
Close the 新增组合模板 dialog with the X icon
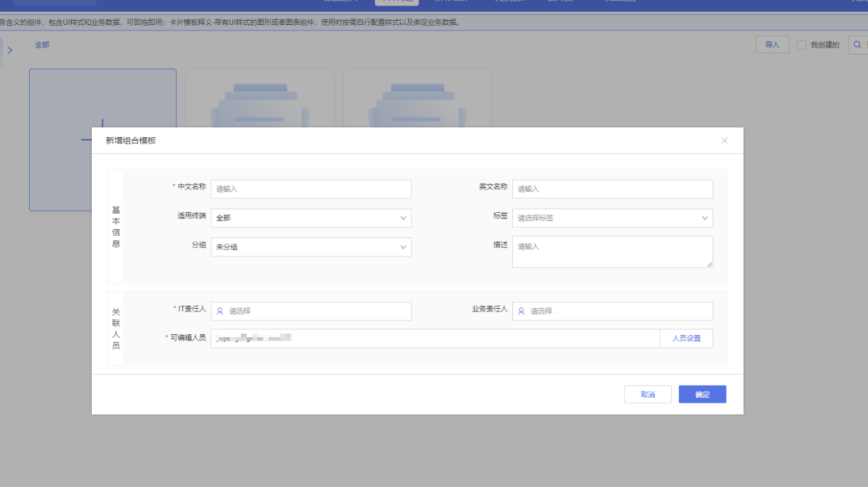pyautogui.click(x=724, y=140)
